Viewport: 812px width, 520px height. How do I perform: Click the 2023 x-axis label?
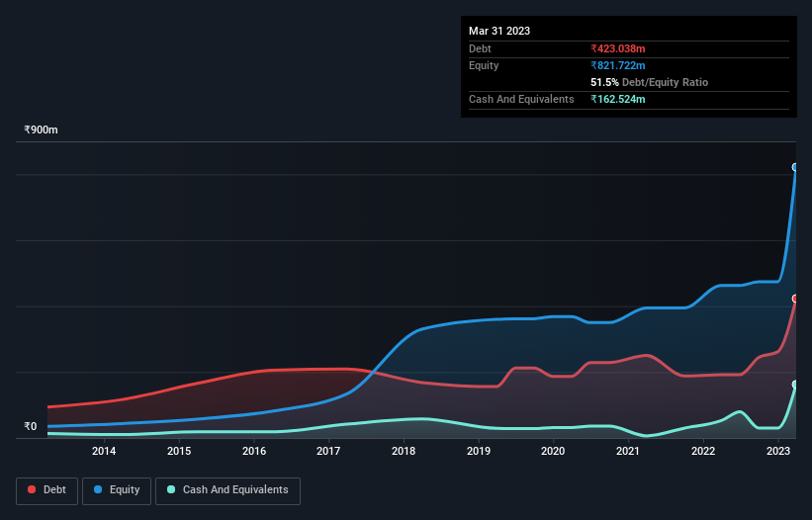(x=777, y=451)
